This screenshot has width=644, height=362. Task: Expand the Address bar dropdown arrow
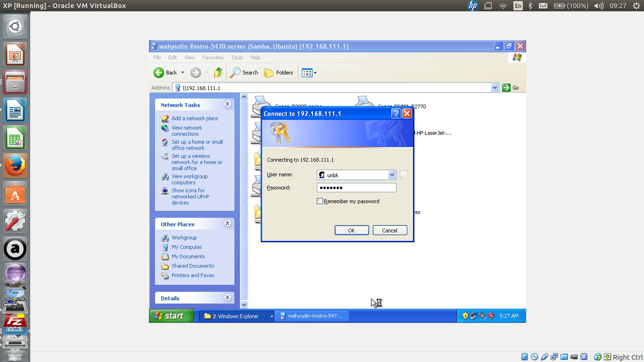[x=495, y=88]
